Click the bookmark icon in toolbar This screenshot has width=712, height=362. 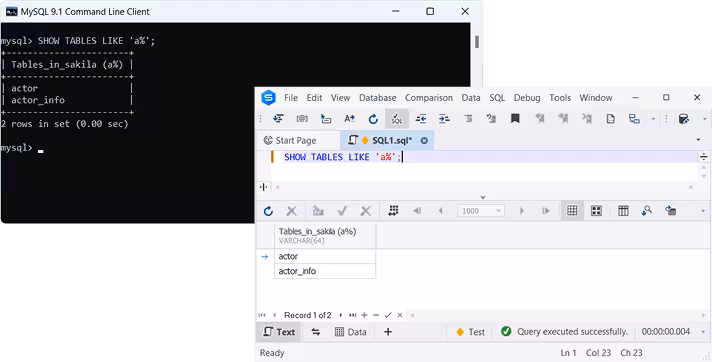515,119
